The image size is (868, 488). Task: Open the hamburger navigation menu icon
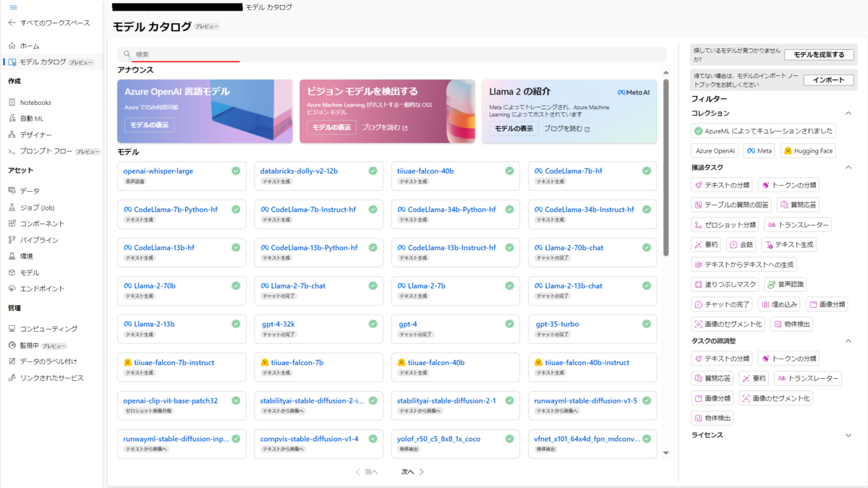click(x=13, y=7)
